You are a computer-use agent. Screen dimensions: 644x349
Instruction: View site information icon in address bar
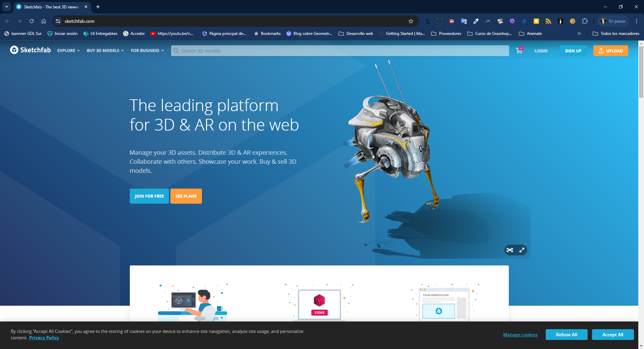58,21
